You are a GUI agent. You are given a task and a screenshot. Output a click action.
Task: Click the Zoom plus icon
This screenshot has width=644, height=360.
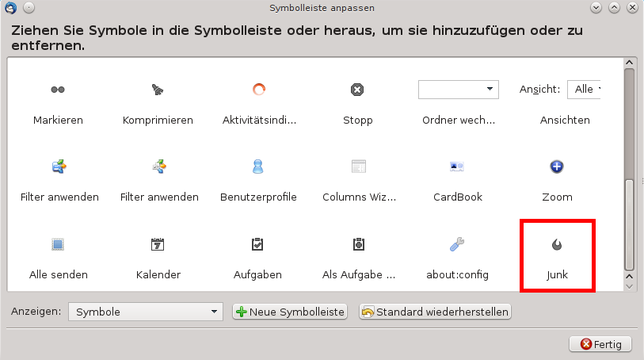point(556,167)
